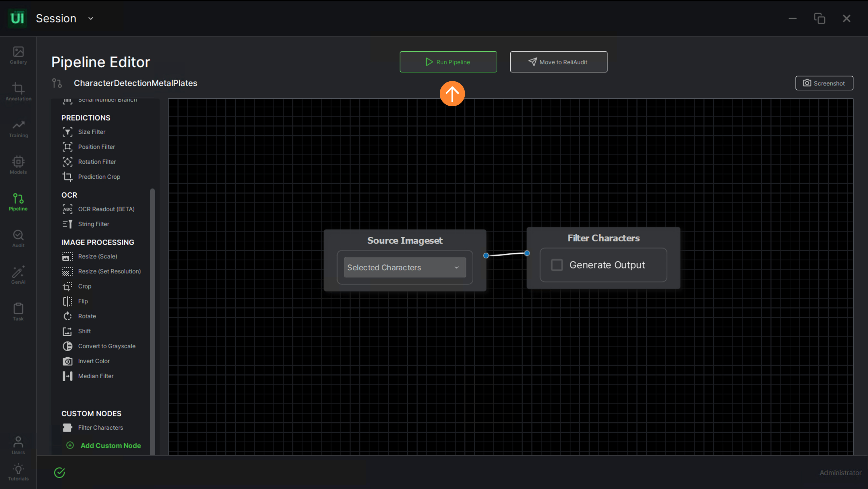Click the Resize (Set Resolution) node icon
This screenshot has width=868, height=489.
coord(67,272)
